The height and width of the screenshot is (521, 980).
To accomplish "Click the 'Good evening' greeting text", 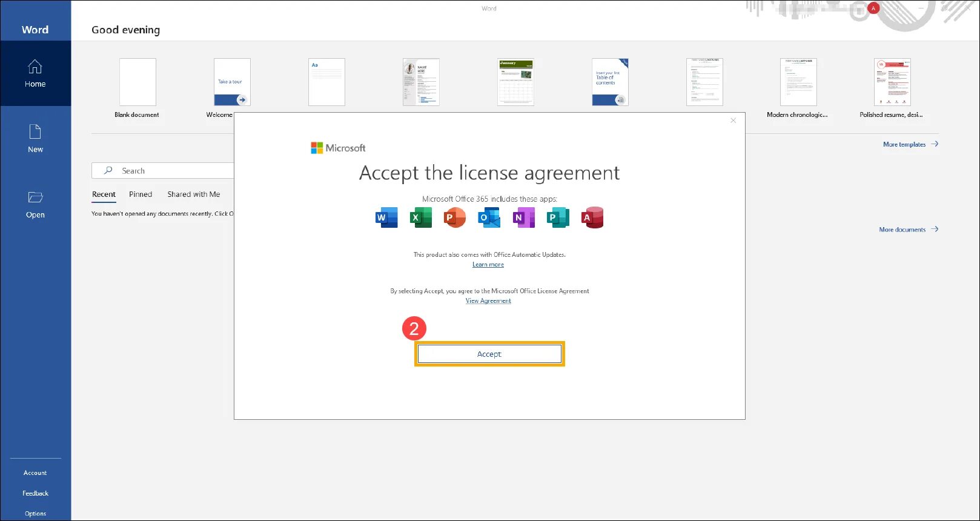I will pyautogui.click(x=126, y=30).
